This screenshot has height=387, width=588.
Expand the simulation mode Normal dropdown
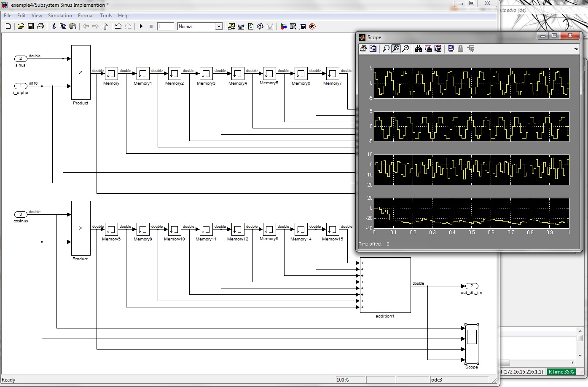(x=219, y=27)
